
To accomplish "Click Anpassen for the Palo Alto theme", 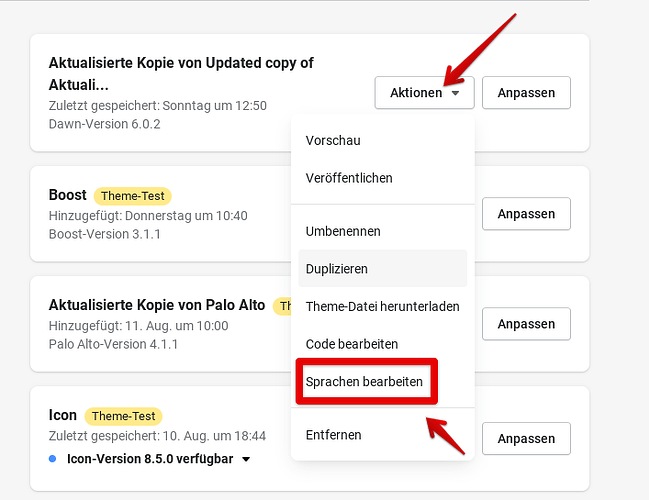I will coord(526,324).
